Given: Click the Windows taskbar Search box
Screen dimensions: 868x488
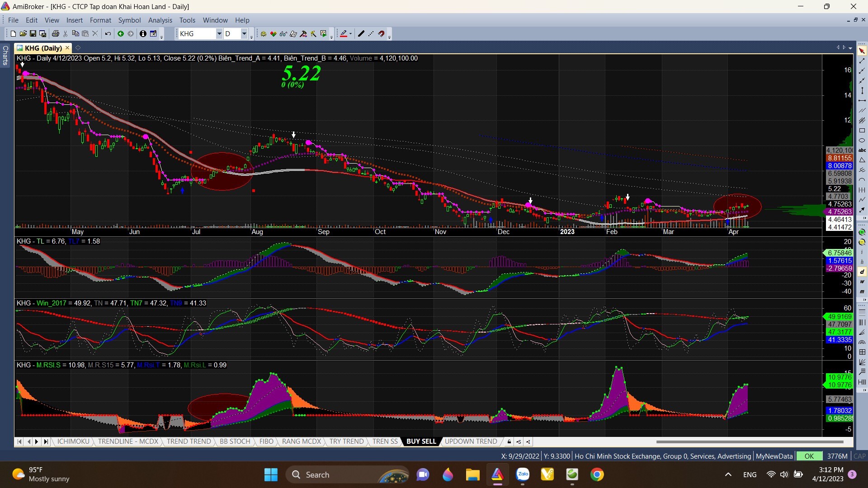Looking at the screenshot, I should click(347, 474).
